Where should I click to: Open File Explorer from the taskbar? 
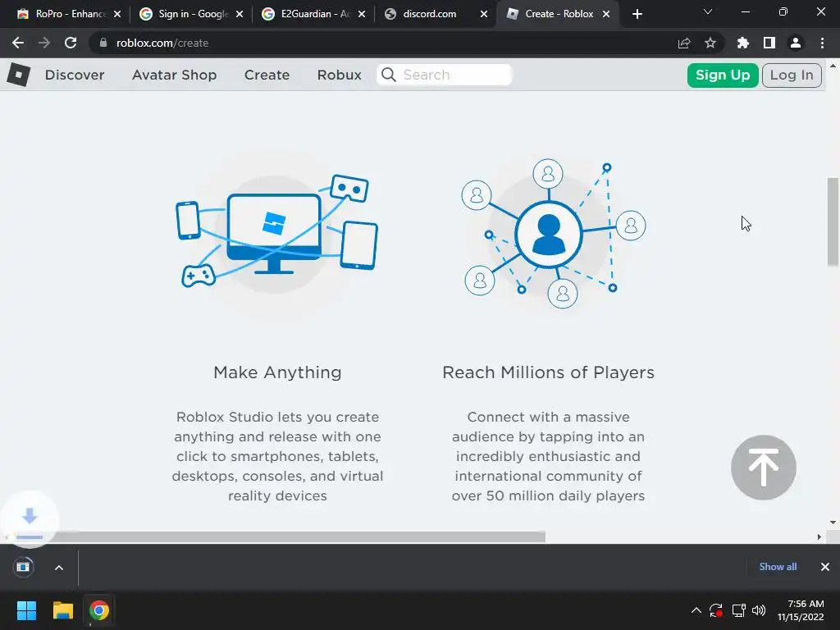click(x=62, y=610)
